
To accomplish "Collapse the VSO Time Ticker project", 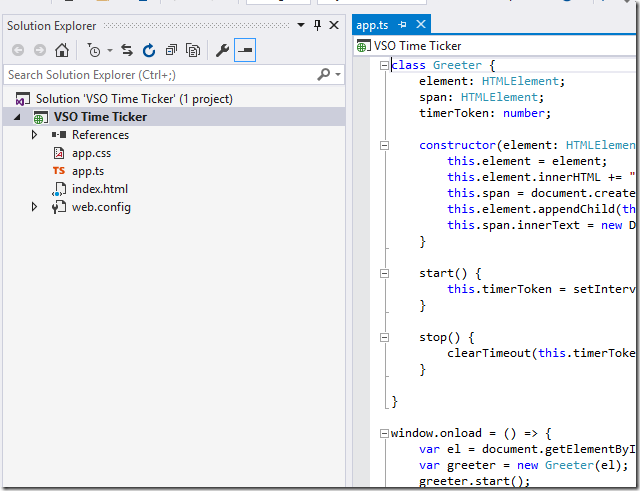I will pyautogui.click(x=19, y=117).
